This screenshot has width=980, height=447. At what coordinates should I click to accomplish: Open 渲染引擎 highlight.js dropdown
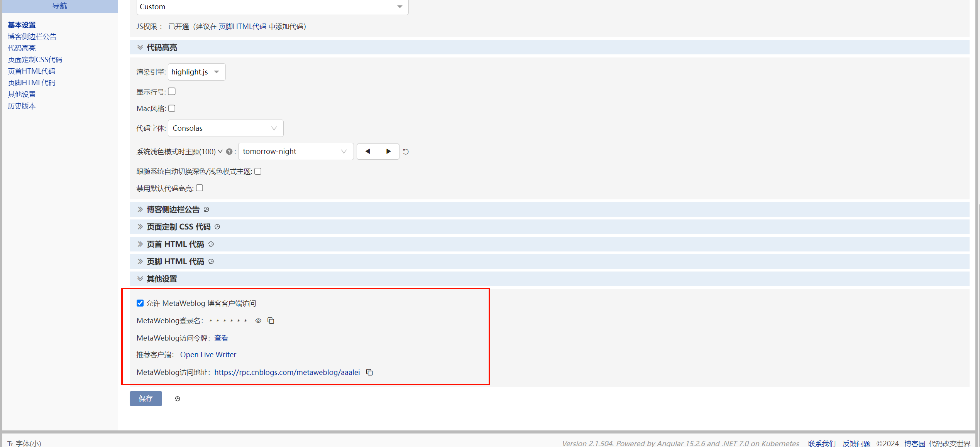pos(196,72)
